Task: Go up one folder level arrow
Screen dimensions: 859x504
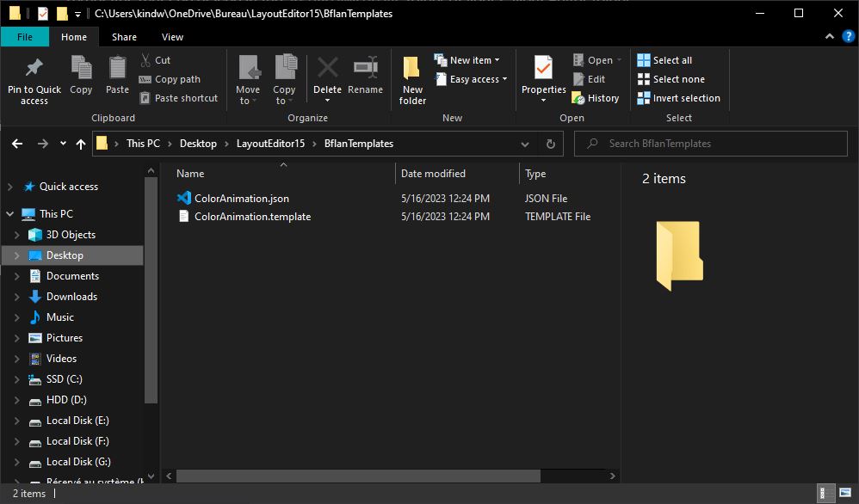Action: tap(81, 144)
